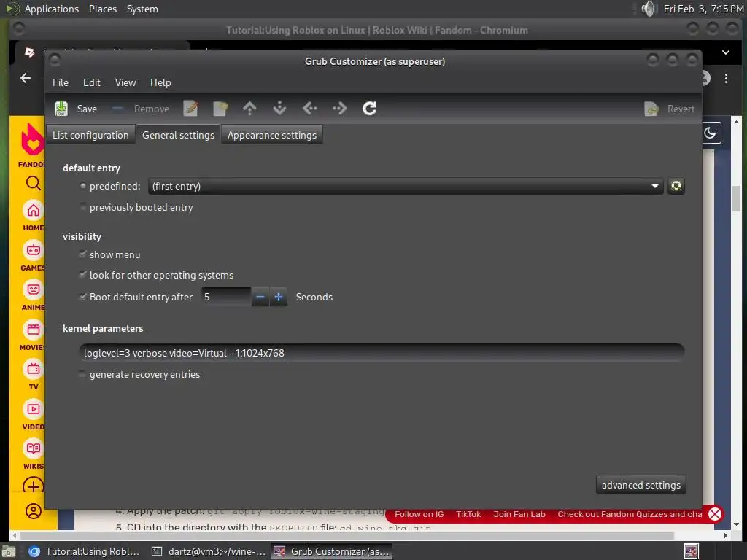Close the red Fandom banner
Viewport: 747px width, 560px height.
tap(715, 514)
